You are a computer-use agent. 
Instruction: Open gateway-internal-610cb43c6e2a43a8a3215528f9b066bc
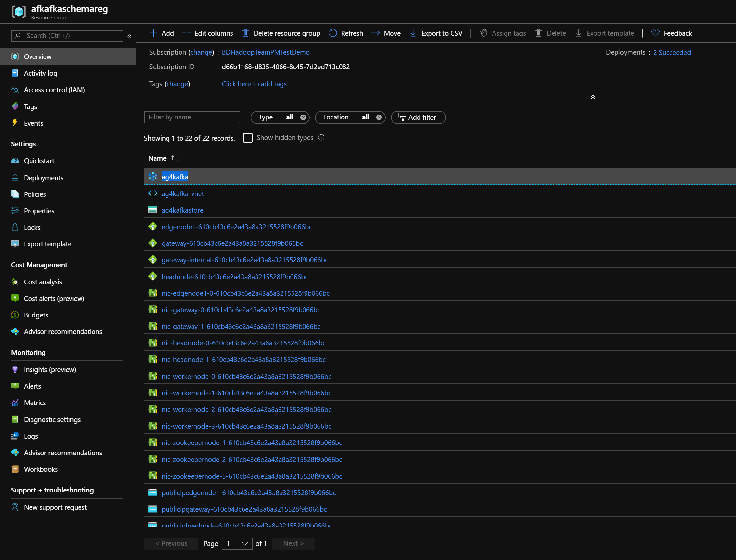click(245, 260)
